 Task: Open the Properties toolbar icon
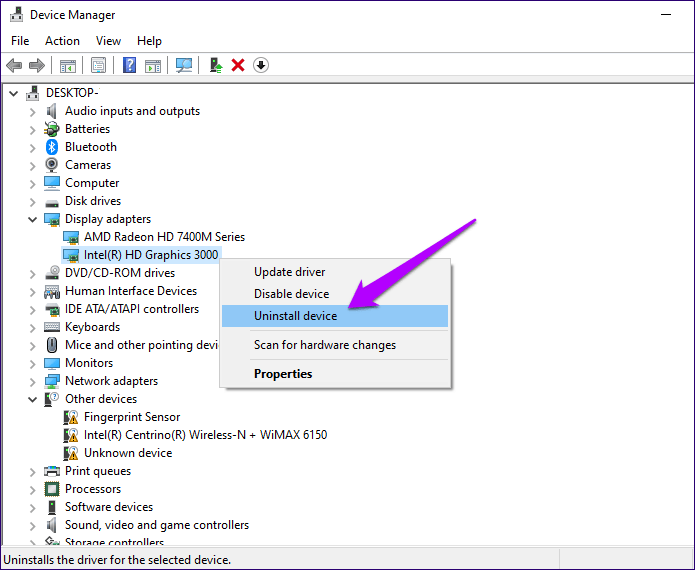[x=98, y=66]
